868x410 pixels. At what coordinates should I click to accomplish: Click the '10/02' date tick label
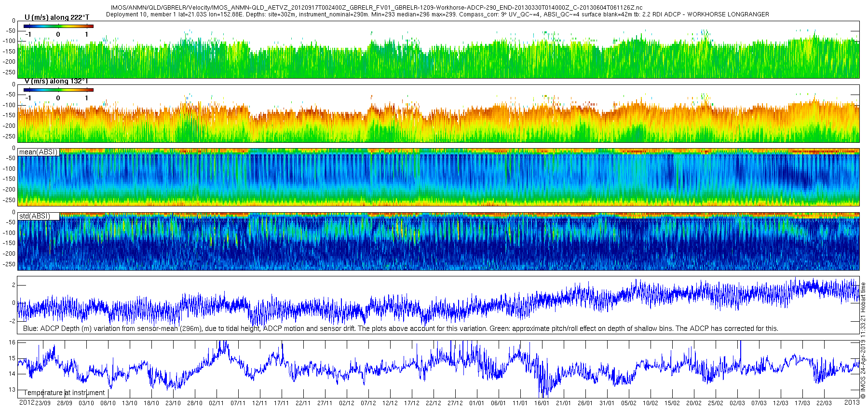tap(651, 403)
